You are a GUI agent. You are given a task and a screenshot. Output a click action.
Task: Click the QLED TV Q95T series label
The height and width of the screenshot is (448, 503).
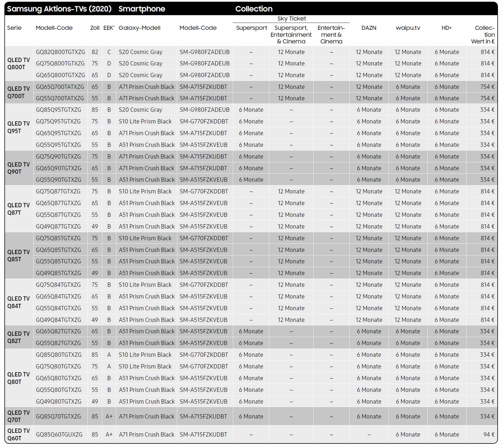[18, 127]
